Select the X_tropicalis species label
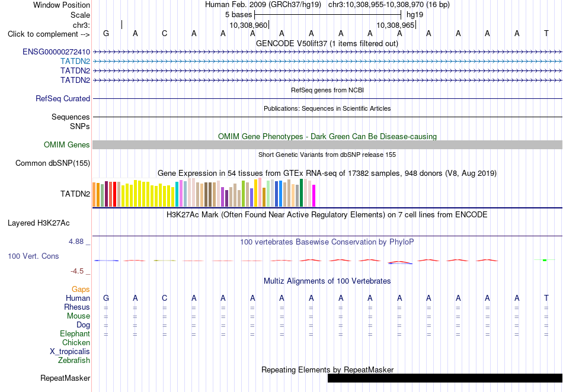 70,352
